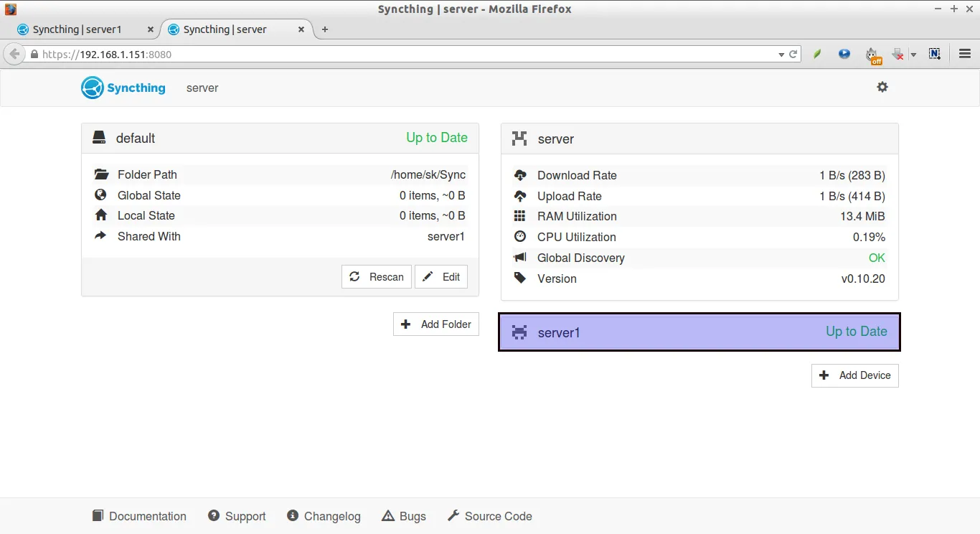Open the URL bar history dropdown arrow
Image resolution: width=980 pixels, height=534 pixels.
(781, 55)
